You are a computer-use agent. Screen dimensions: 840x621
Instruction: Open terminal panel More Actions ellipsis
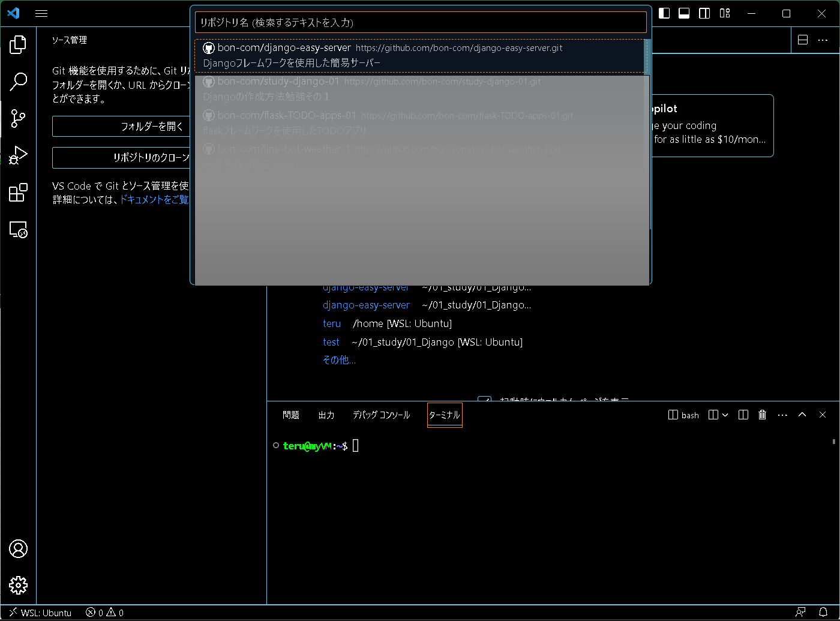click(782, 415)
